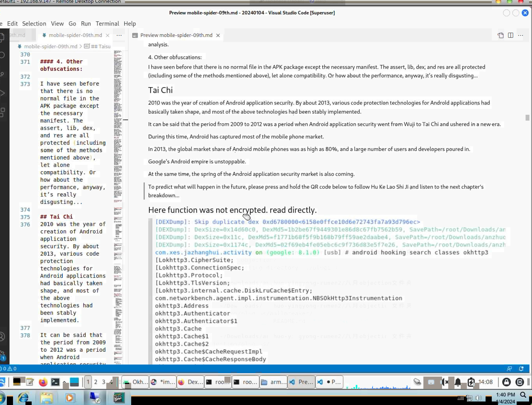The height and width of the screenshot is (405, 532).
Task: Open More Actions menu of preview editor group
Action: click(x=521, y=35)
